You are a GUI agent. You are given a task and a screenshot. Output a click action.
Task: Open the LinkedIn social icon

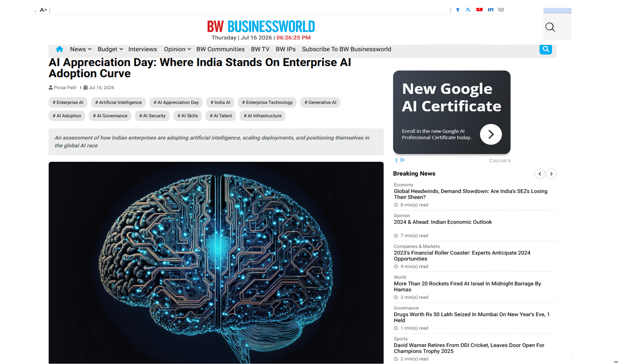point(491,9)
